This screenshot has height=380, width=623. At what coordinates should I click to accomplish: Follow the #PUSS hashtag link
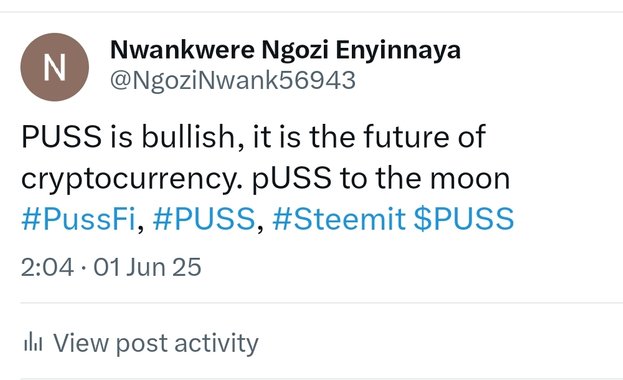click(x=204, y=219)
